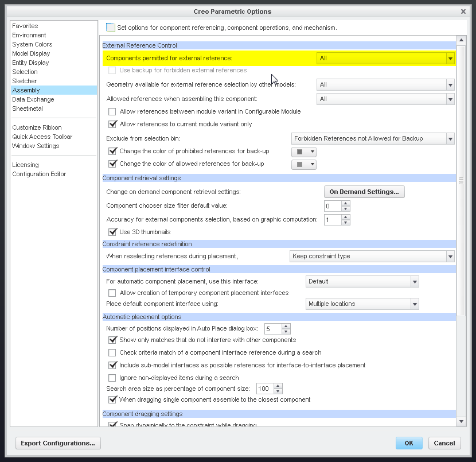This screenshot has height=462, width=476.
Task: Increase search area size percentage
Action: (x=278, y=386)
